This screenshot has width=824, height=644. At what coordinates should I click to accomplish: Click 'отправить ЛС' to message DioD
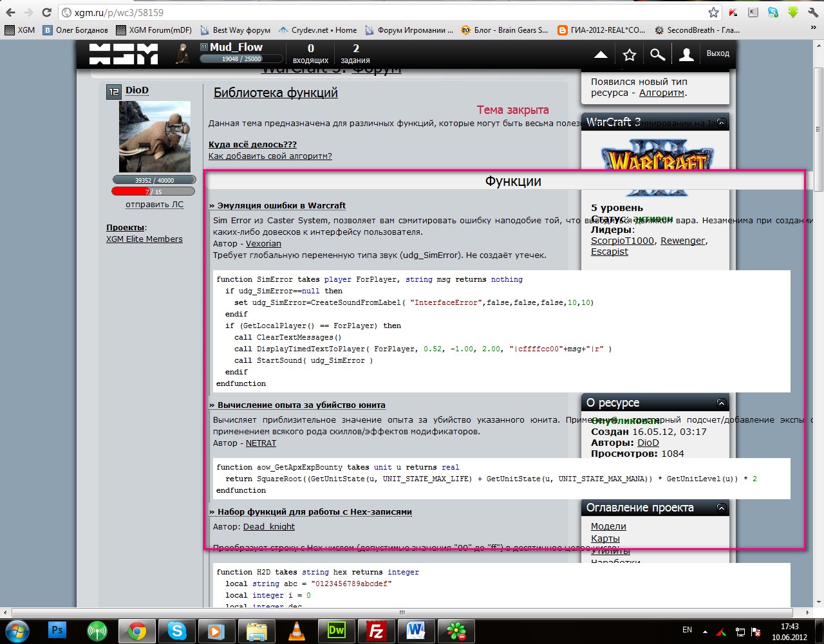tap(154, 205)
